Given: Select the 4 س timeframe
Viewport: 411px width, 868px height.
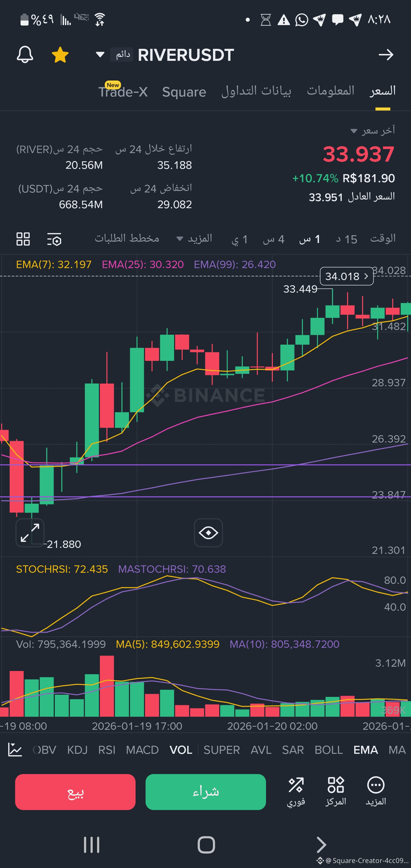Looking at the screenshot, I should coord(273,239).
